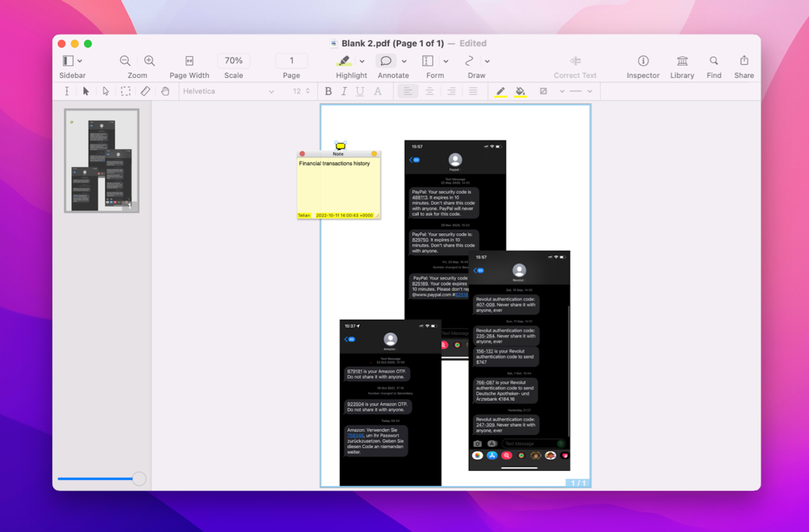Toggle underline text formatting
The image size is (809, 532).
[x=360, y=91]
